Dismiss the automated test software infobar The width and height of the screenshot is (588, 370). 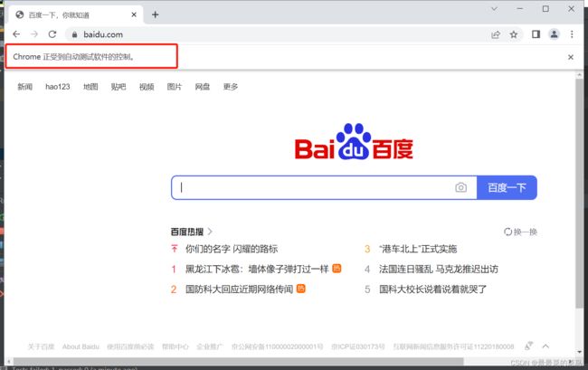tap(571, 57)
